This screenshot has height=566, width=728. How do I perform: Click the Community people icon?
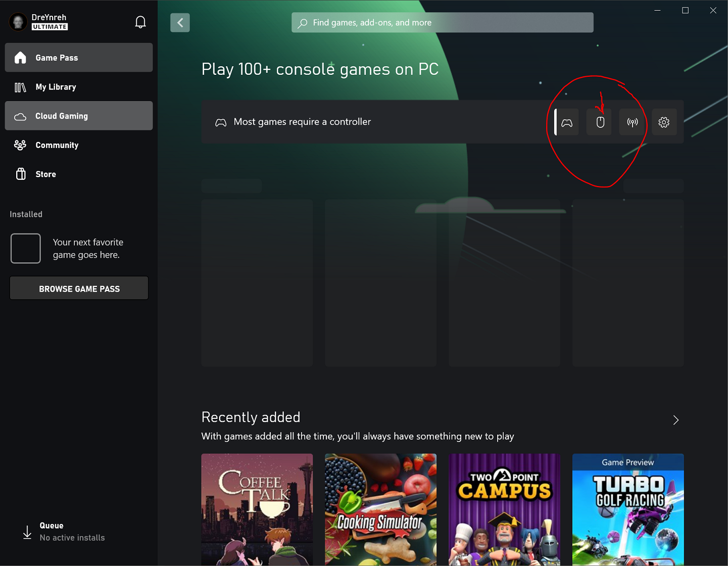click(20, 145)
